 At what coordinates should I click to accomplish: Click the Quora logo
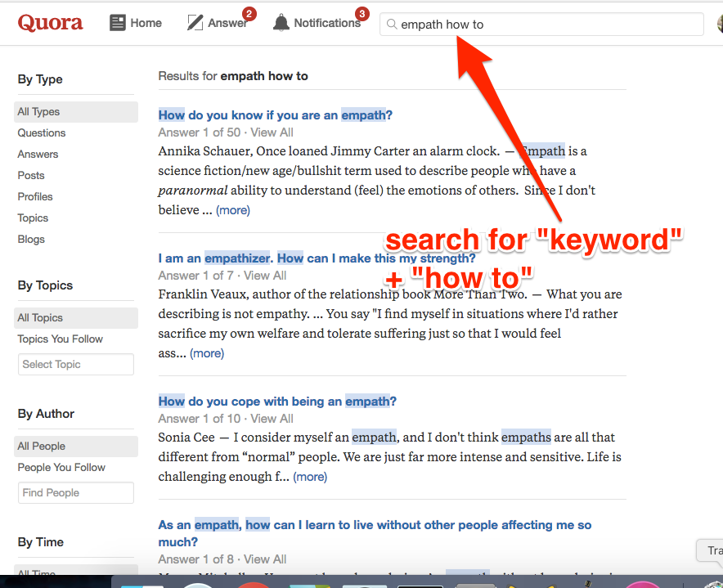[50, 23]
